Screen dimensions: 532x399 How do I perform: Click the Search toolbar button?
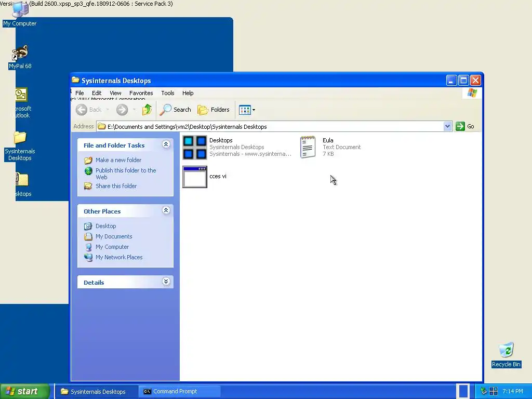176,110
